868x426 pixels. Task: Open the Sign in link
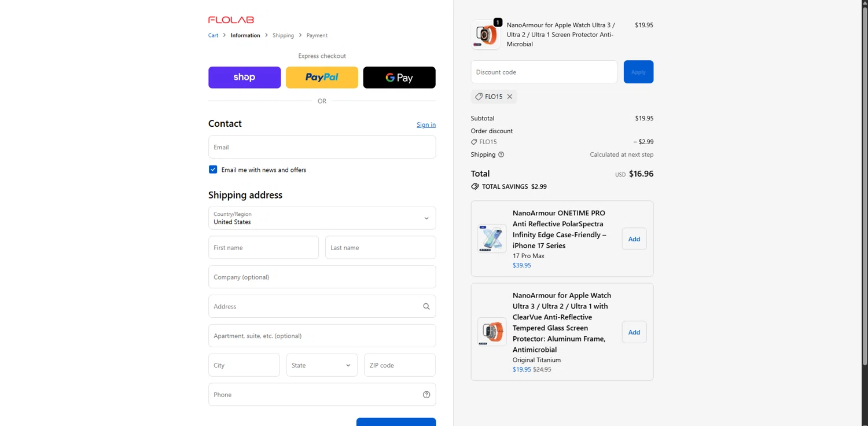[426, 124]
